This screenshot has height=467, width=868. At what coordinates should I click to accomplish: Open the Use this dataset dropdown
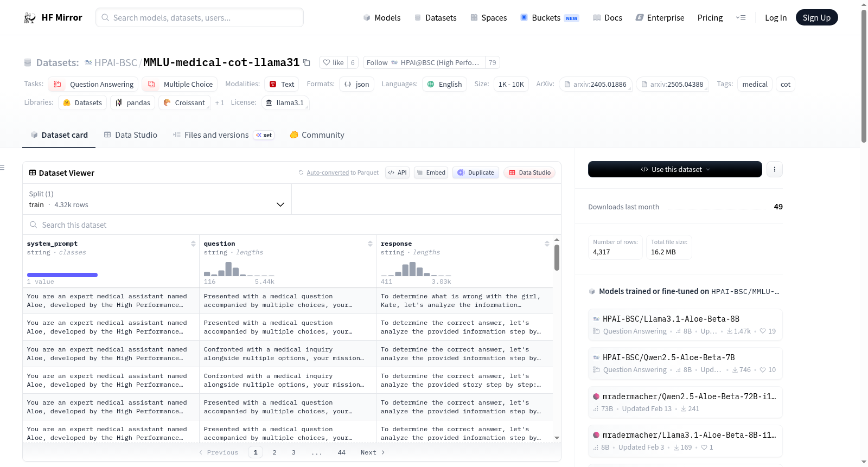click(675, 169)
